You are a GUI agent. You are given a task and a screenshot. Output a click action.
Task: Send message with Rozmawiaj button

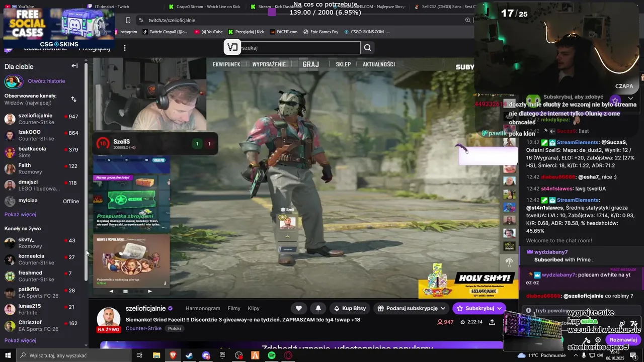(x=624, y=340)
